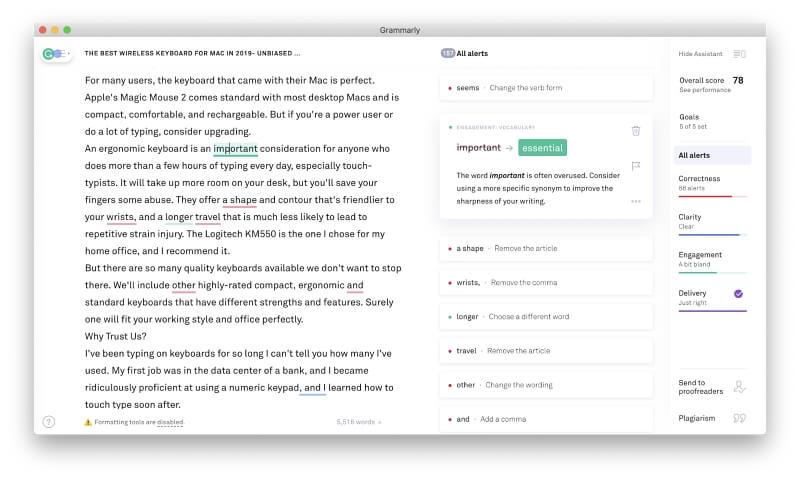
Task: Flag the important suggestion as incorrect
Action: click(636, 166)
